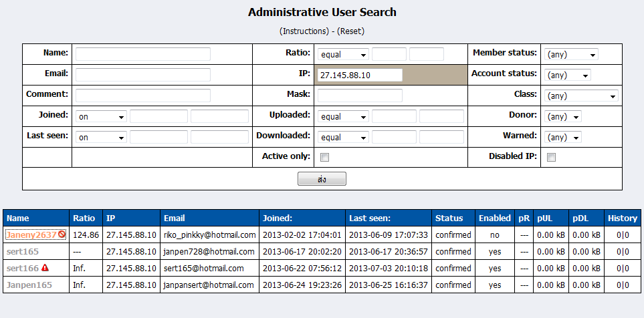Expand the Account status dropdown
This screenshot has height=318, width=644.
(568, 75)
